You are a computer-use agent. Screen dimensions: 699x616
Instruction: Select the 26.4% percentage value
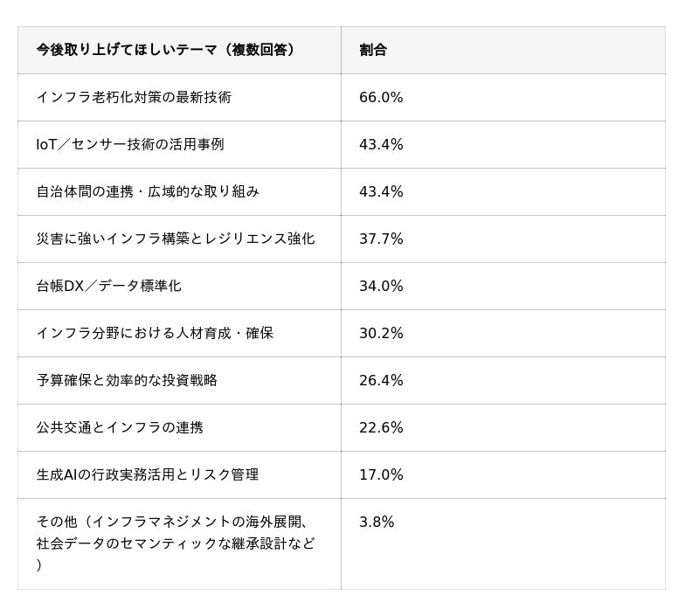click(381, 380)
